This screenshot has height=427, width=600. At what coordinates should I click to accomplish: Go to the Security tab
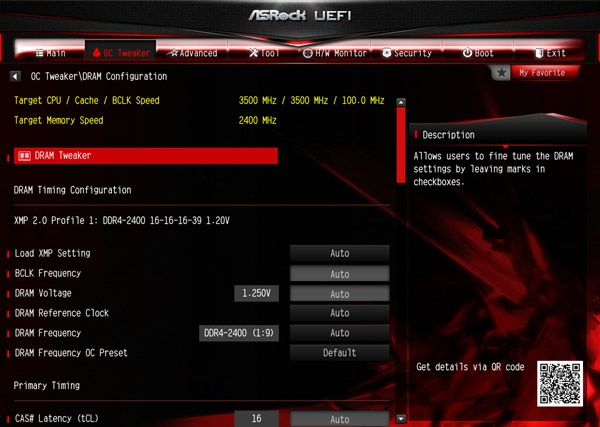tap(407, 53)
